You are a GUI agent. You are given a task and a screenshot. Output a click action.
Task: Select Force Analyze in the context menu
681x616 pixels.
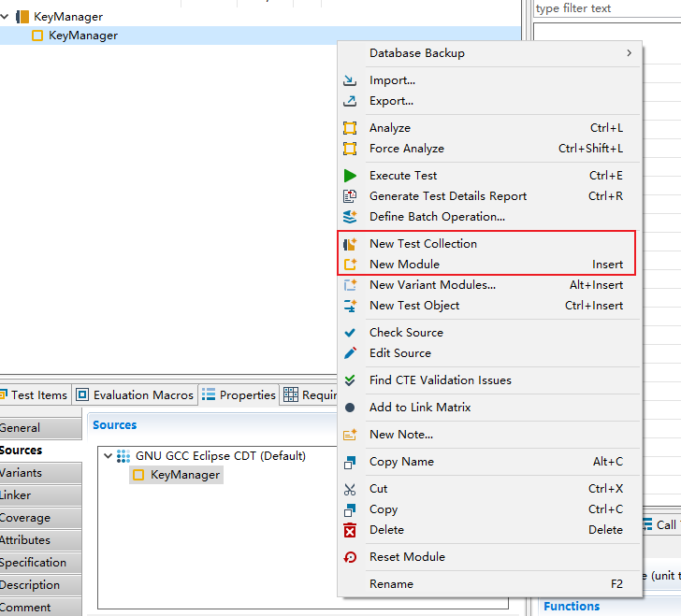point(489,149)
